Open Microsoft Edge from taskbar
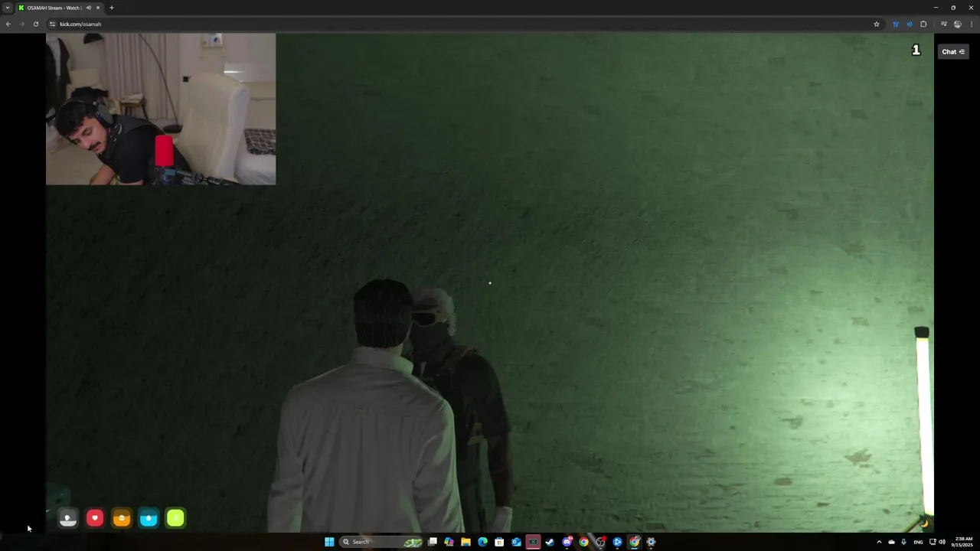980x551 pixels. click(x=482, y=542)
